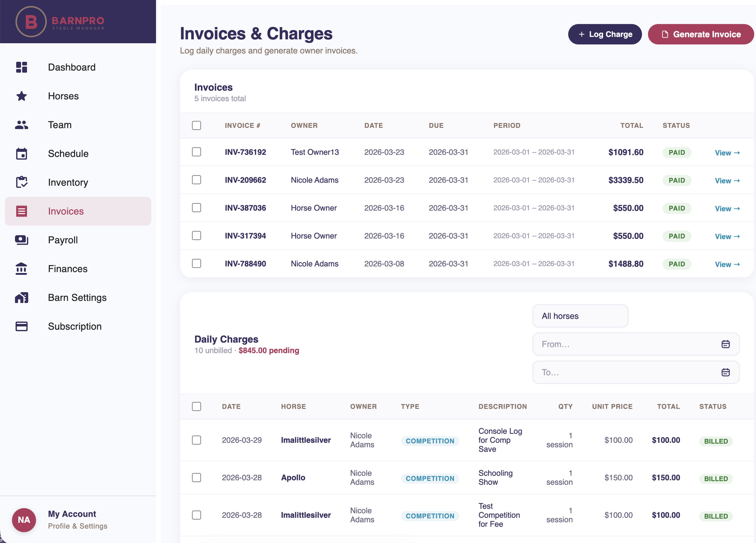Select the Payroll money icon

pyautogui.click(x=21, y=240)
